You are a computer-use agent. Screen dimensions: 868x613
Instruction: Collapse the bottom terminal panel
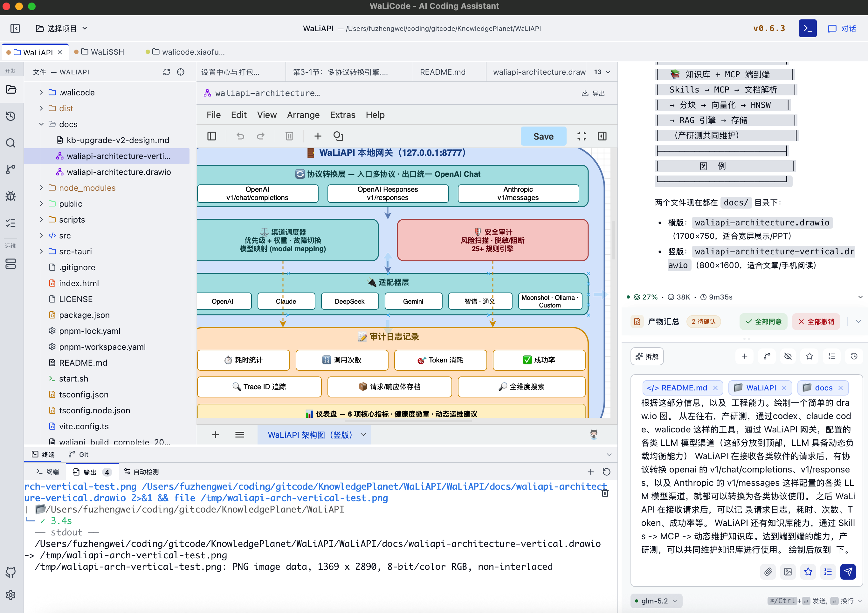pyautogui.click(x=609, y=455)
